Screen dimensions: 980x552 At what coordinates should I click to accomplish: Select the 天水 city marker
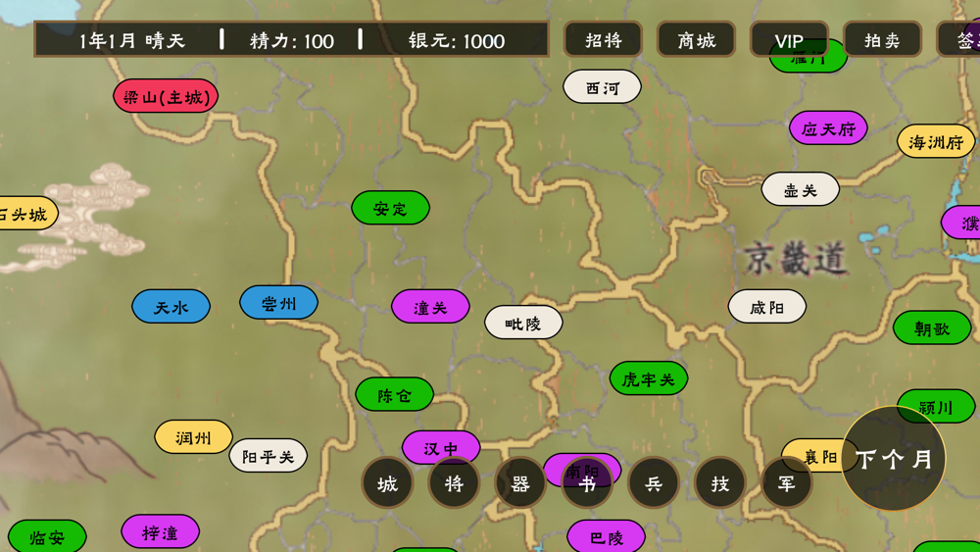[x=171, y=306]
